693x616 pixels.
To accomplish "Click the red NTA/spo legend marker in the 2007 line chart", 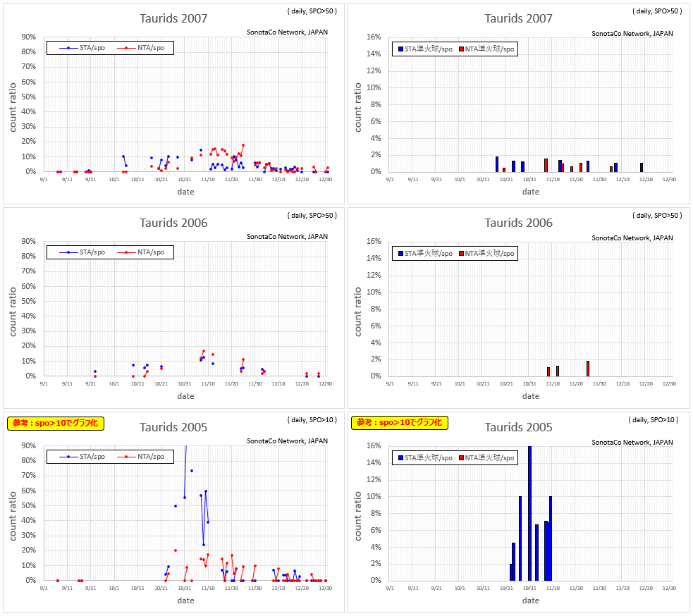I will pos(126,48).
